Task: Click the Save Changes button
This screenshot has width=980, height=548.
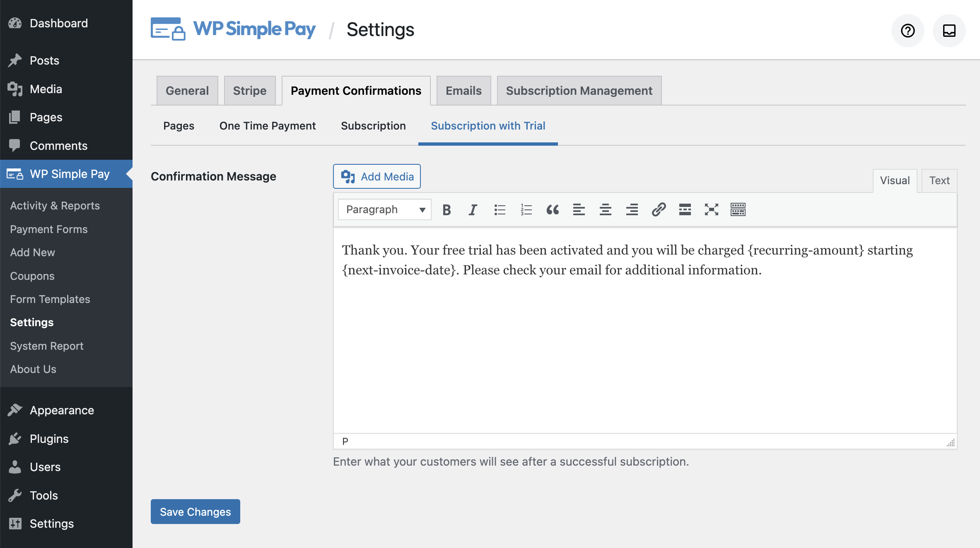Action: [x=195, y=512]
